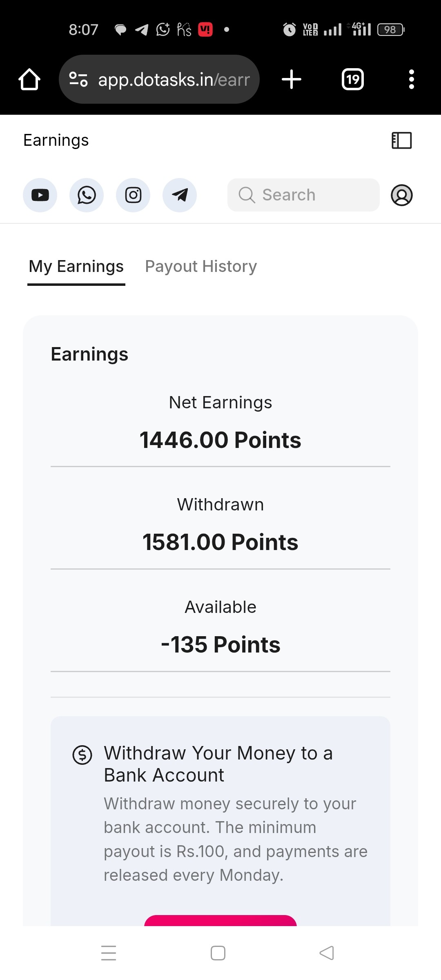
Task: Tap the site settings icon in address bar
Action: click(78, 79)
